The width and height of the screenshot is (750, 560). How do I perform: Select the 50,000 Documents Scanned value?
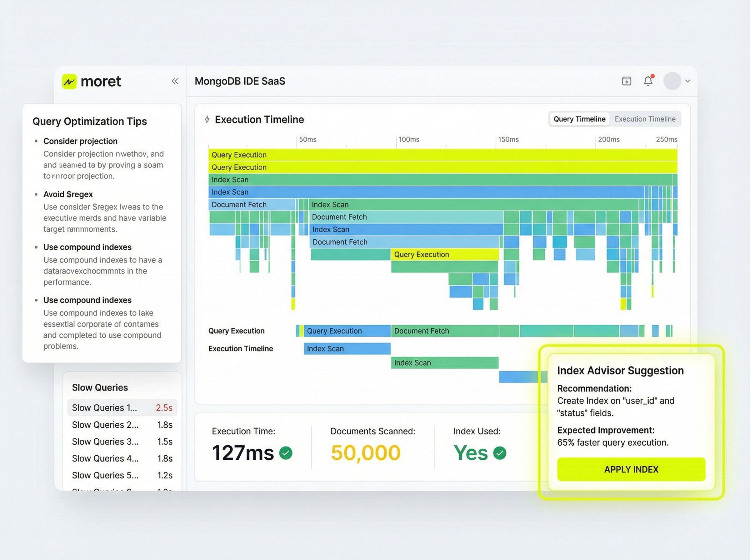pos(366,452)
